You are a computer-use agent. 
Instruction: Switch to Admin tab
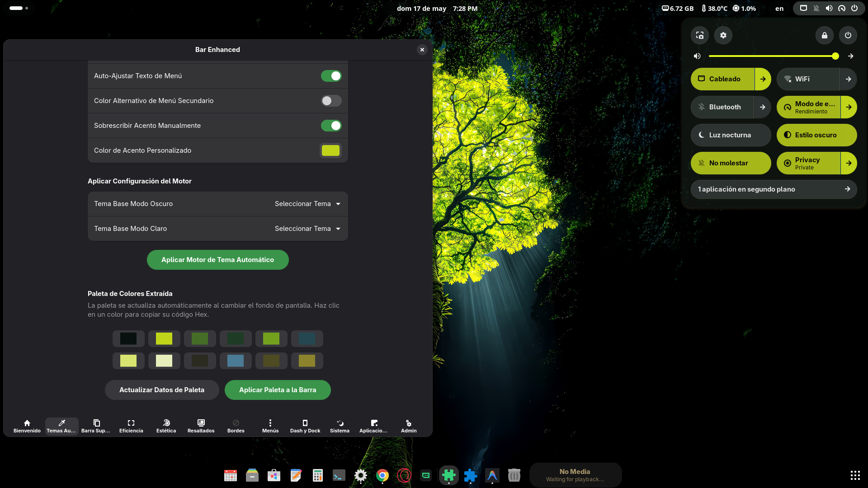coord(409,426)
